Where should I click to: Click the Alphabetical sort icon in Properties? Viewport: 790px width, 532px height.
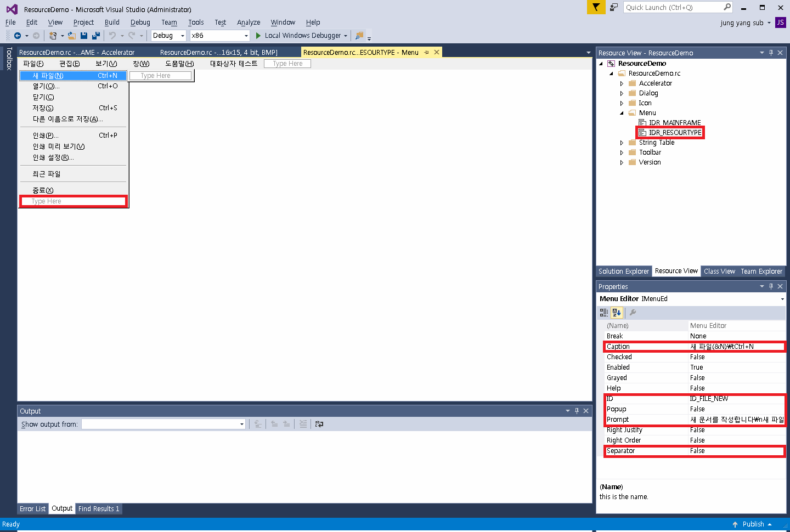point(617,313)
